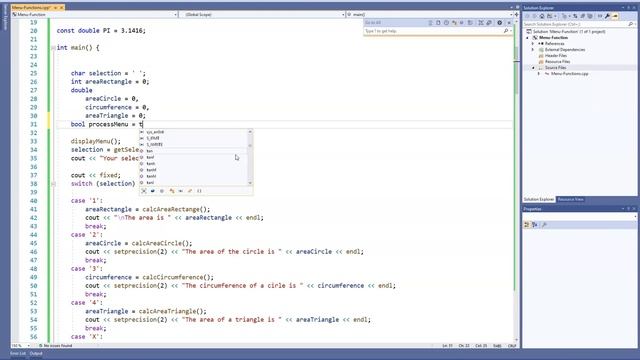
Task: Click the Pending Changes Filter icon
Action: click(564, 16)
